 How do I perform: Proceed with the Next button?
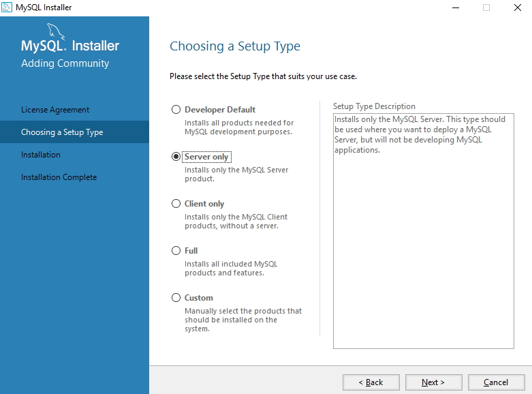pos(434,382)
